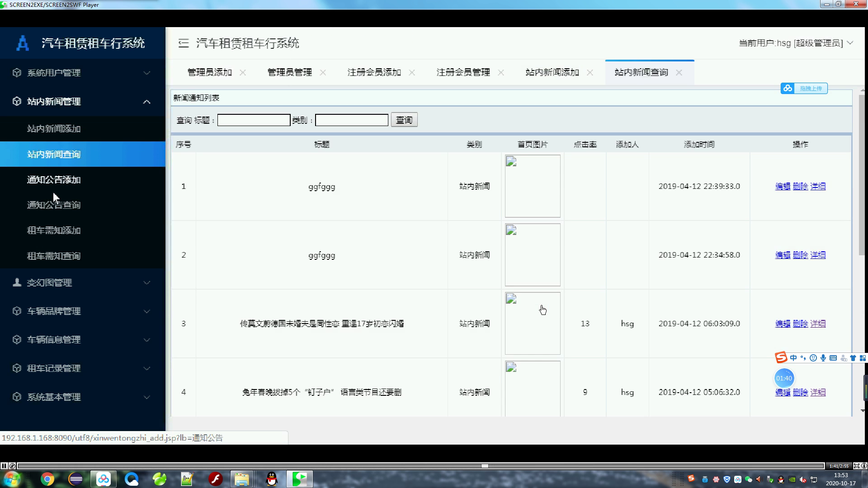The height and width of the screenshot is (488, 868).
Task: Toggle Sogou Chinese/English 中 mode
Action: point(793,358)
